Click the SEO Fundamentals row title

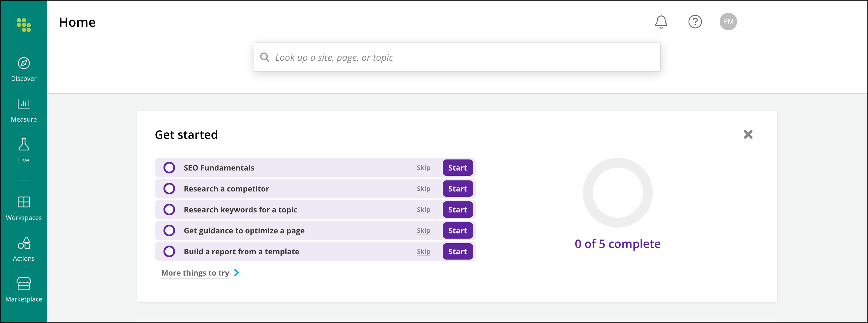click(x=219, y=168)
